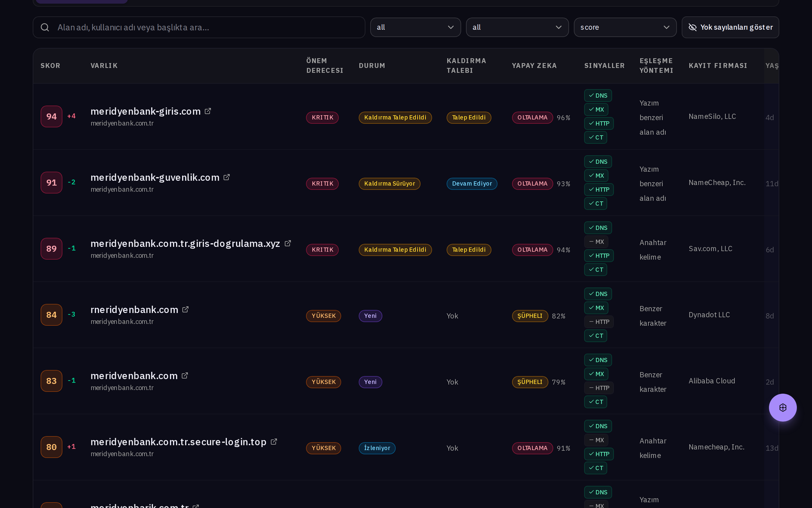The width and height of the screenshot is (812, 508).
Task: Click ŞÜPHELI badge with 82%
Action: [530, 316]
